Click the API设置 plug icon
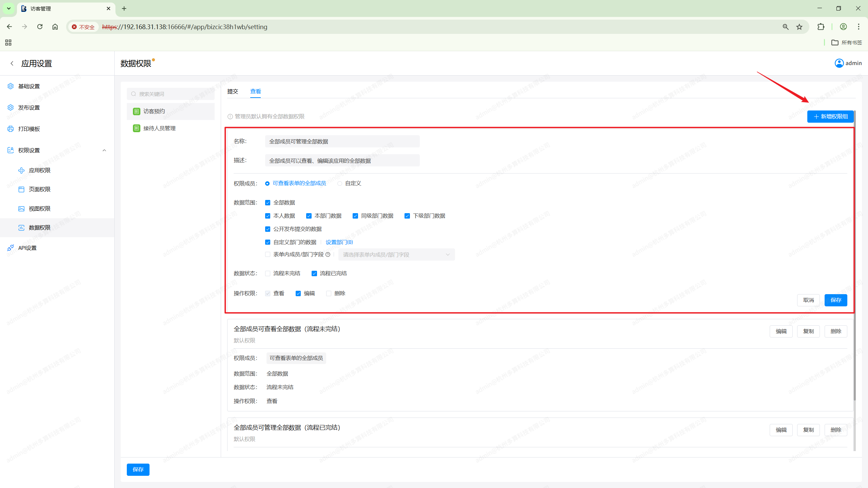The height and width of the screenshot is (488, 868). (11, 248)
